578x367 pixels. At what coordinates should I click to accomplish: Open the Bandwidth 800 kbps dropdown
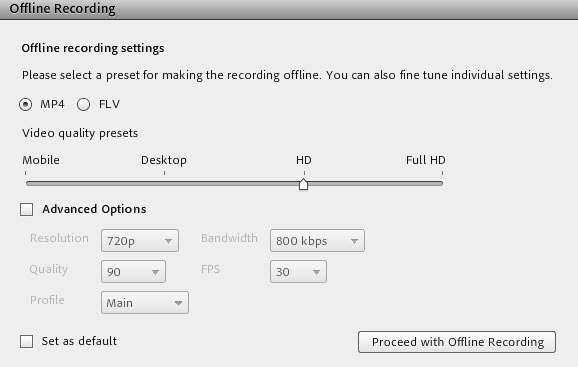point(317,241)
